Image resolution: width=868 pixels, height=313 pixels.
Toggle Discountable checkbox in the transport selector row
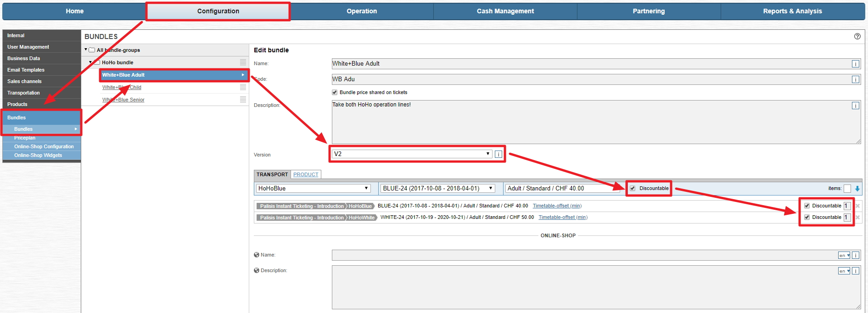(x=633, y=188)
